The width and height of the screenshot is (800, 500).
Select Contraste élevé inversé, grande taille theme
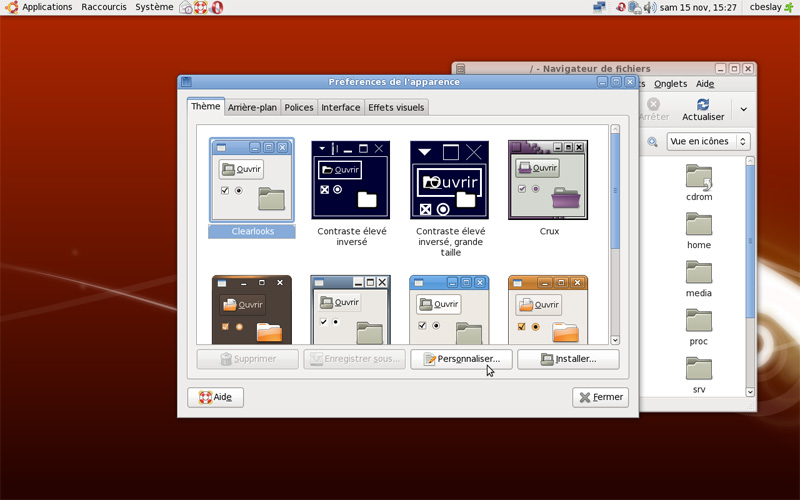[449, 180]
